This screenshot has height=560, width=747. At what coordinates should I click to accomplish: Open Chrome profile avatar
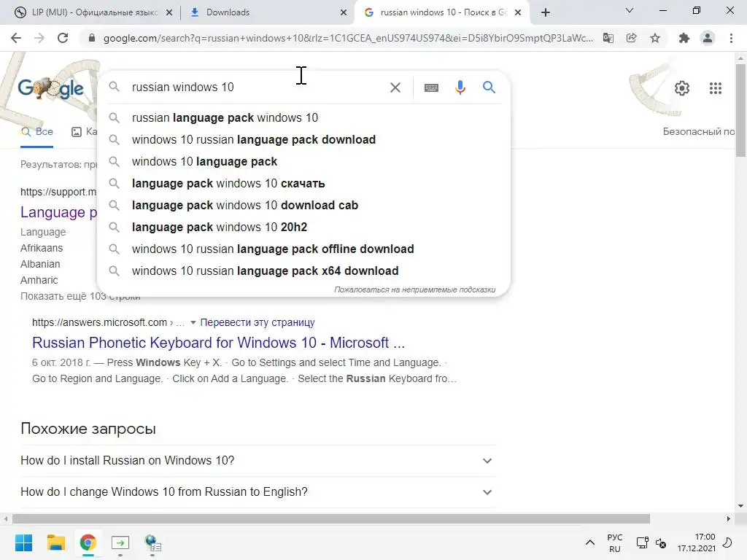coord(708,38)
